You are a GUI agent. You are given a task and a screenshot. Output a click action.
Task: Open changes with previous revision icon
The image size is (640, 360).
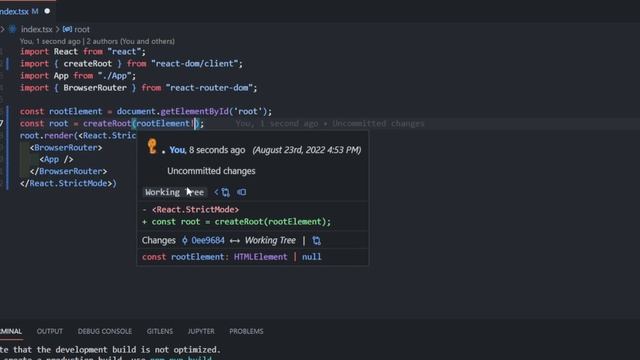(x=222, y=192)
